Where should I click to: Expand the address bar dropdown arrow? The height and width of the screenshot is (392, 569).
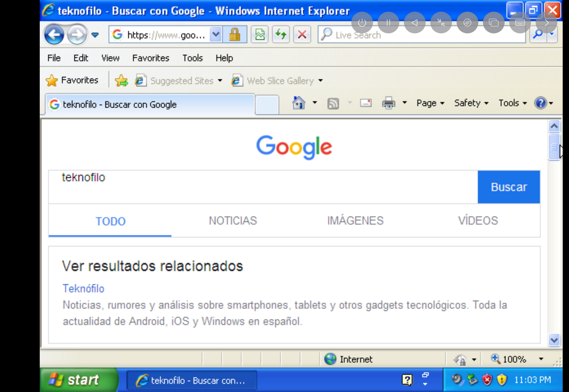[x=216, y=35]
